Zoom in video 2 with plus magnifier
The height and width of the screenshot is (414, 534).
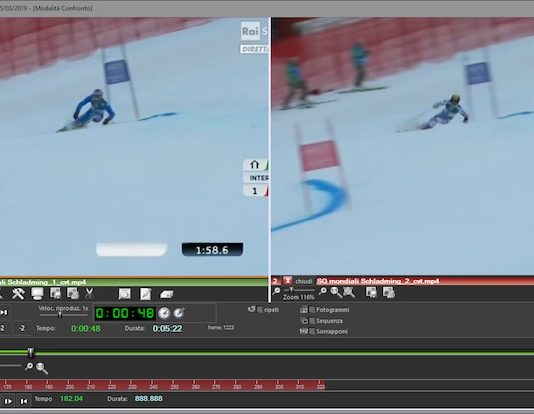[x=323, y=291]
